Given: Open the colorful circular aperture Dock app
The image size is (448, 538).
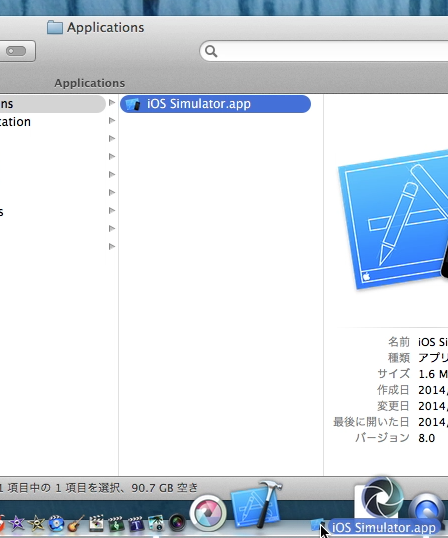Looking at the screenshot, I should 208,513.
